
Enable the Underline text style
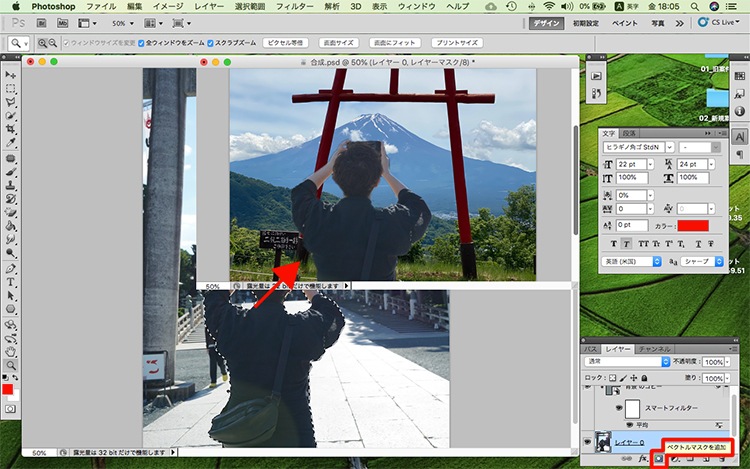tap(698, 244)
